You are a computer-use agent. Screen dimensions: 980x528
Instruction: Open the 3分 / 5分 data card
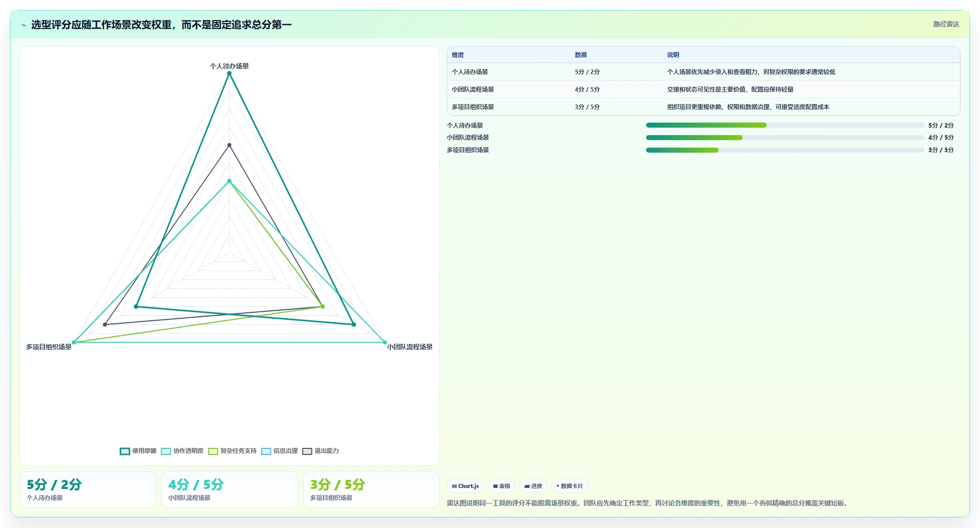[x=371, y=489]
